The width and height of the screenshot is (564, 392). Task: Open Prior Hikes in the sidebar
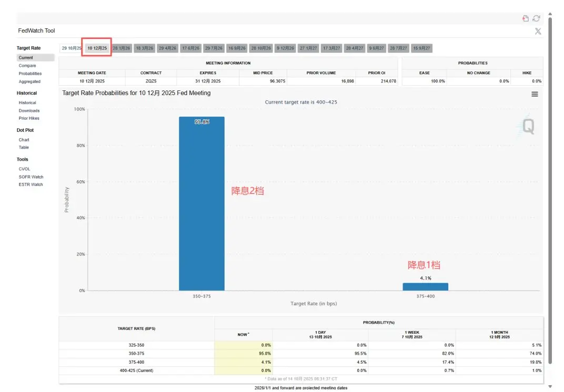point(29,118)
